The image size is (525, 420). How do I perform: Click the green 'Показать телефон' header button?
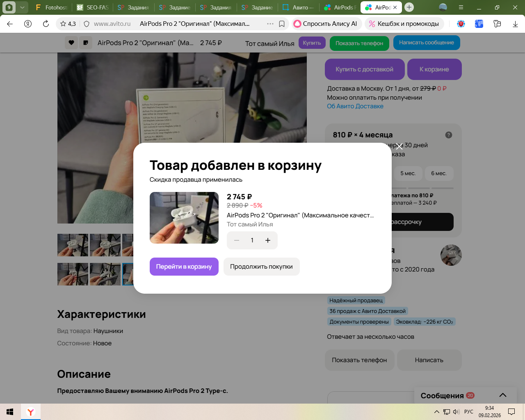(x=359, y=43)
